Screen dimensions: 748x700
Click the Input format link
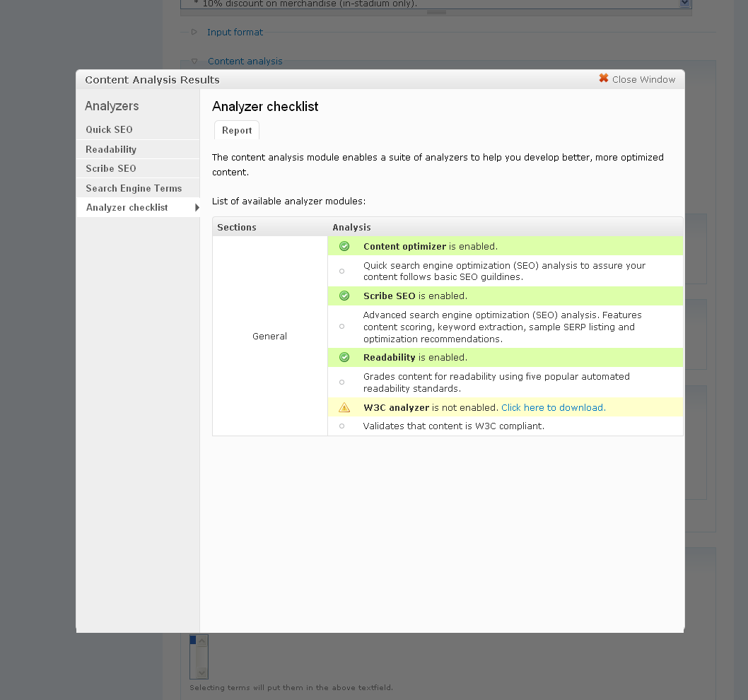coord(235,32)
